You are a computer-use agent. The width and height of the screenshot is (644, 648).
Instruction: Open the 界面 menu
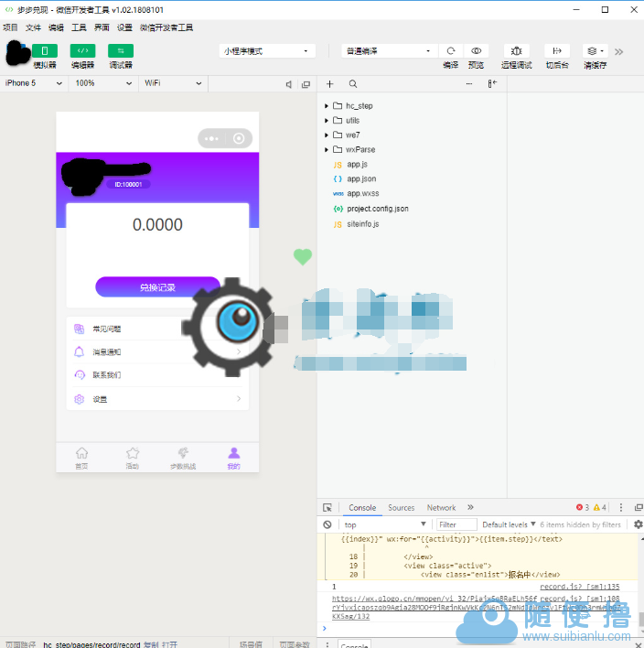click(x=102, y=27)
